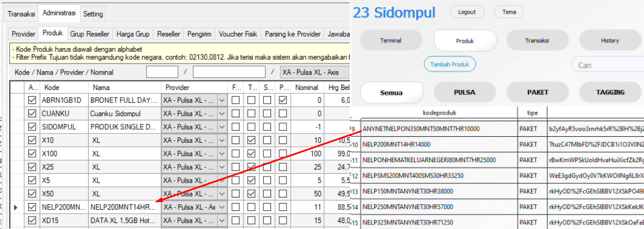This screenshot has height=229, width=644.
Task: Open the XA - Pulsa XL - Axis filter
Action: point(314,72)
